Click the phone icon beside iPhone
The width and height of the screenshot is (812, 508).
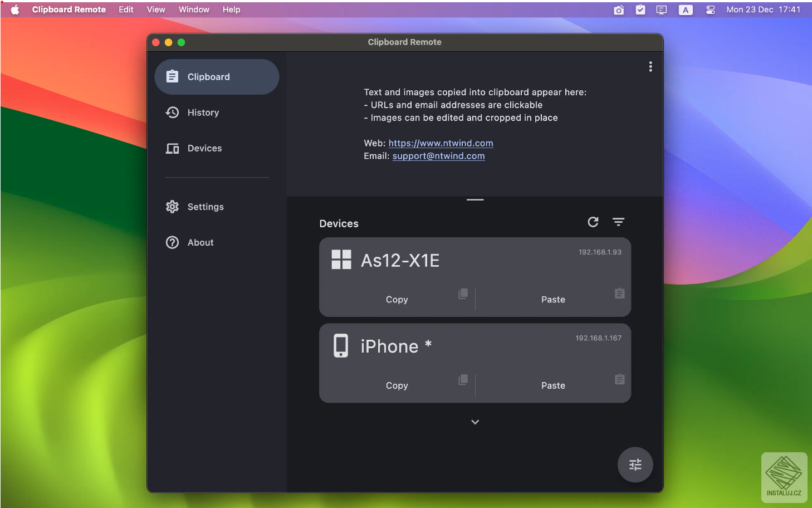click(x=341, y=346)
